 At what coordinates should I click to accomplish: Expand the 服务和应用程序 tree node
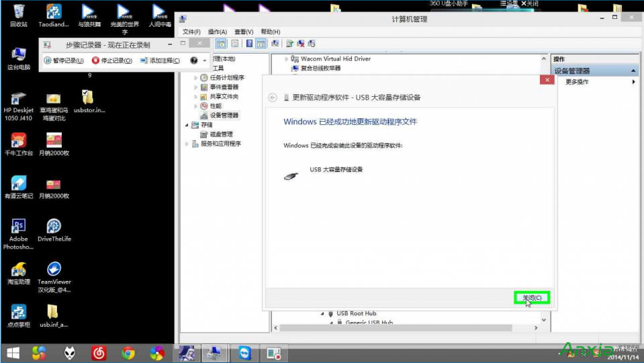(x=187, y=144)
